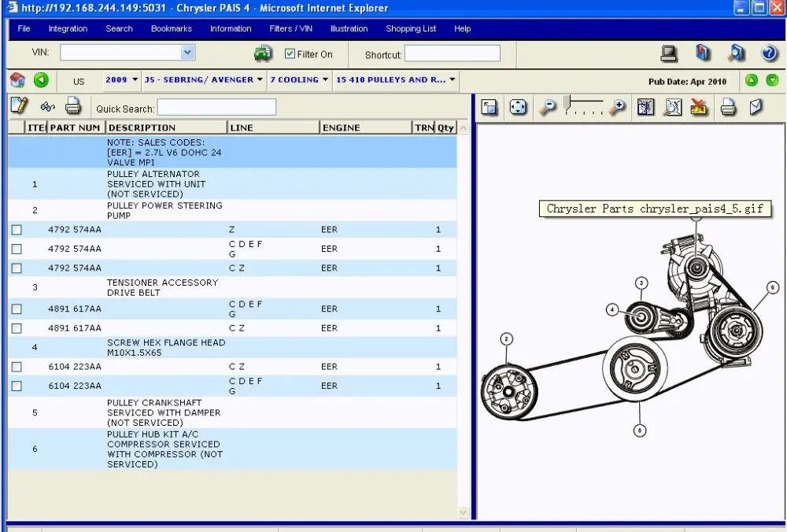Screen dimensions: 787x532
Task: Click the green up arrow page button
Action: click(x=752, y=80)
